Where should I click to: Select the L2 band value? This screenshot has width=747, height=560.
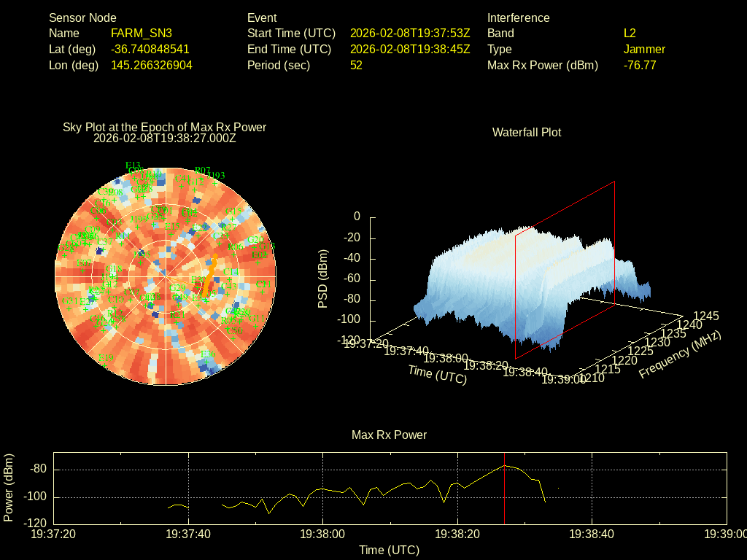click(630, 33)
